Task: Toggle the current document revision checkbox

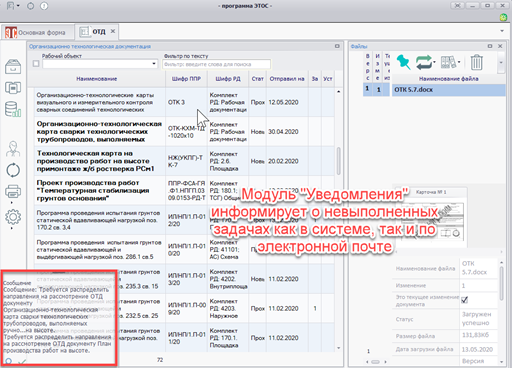Action: [464, 300]
